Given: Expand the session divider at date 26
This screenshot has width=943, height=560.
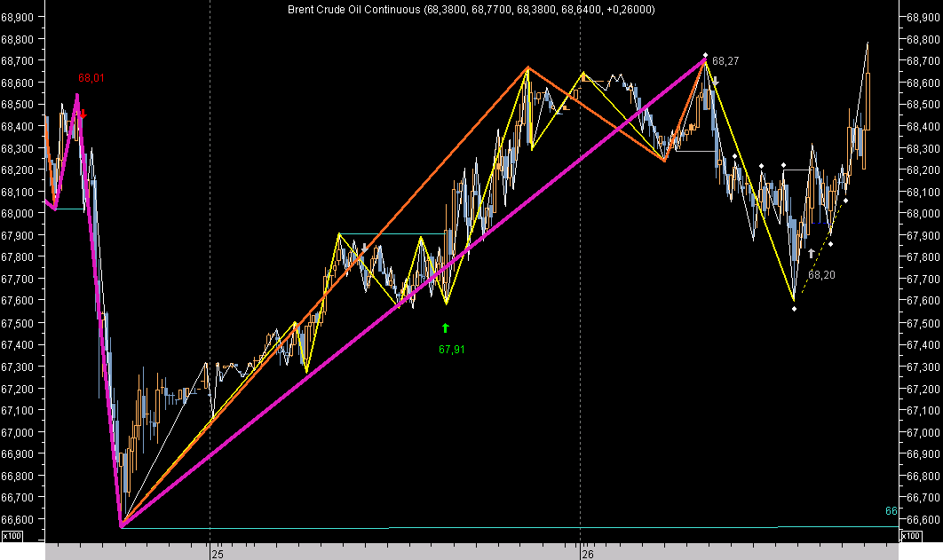Looking at the screenshot, I should pos(582,266).
